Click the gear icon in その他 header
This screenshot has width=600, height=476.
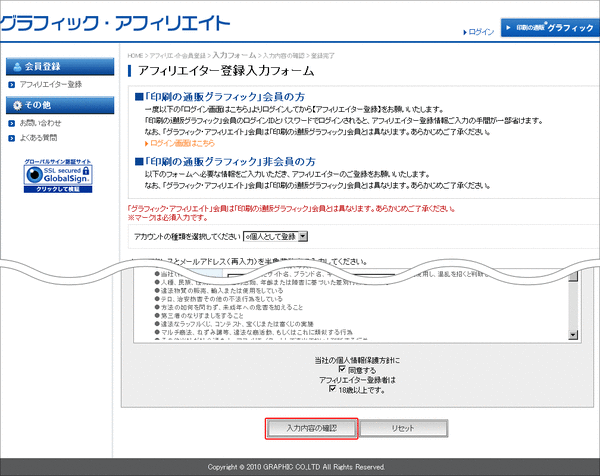(17, 105)
